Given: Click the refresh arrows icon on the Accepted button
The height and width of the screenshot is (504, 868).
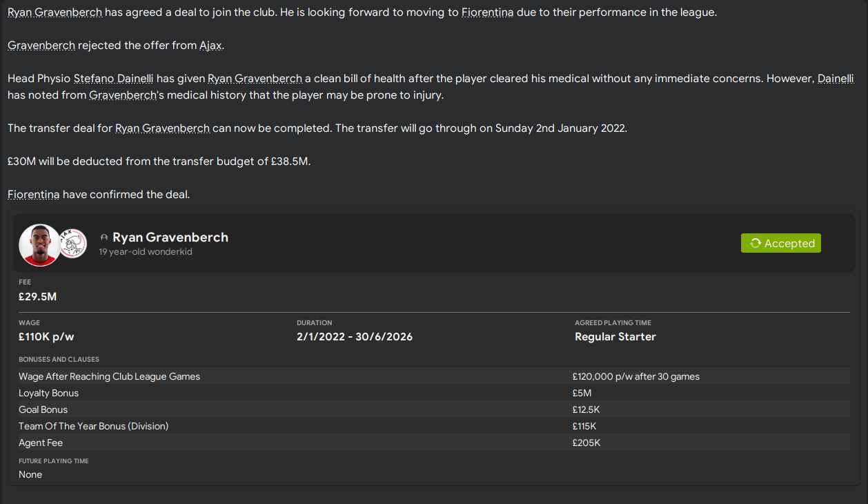Looking at the screenshot, I should tap(756, 243).
